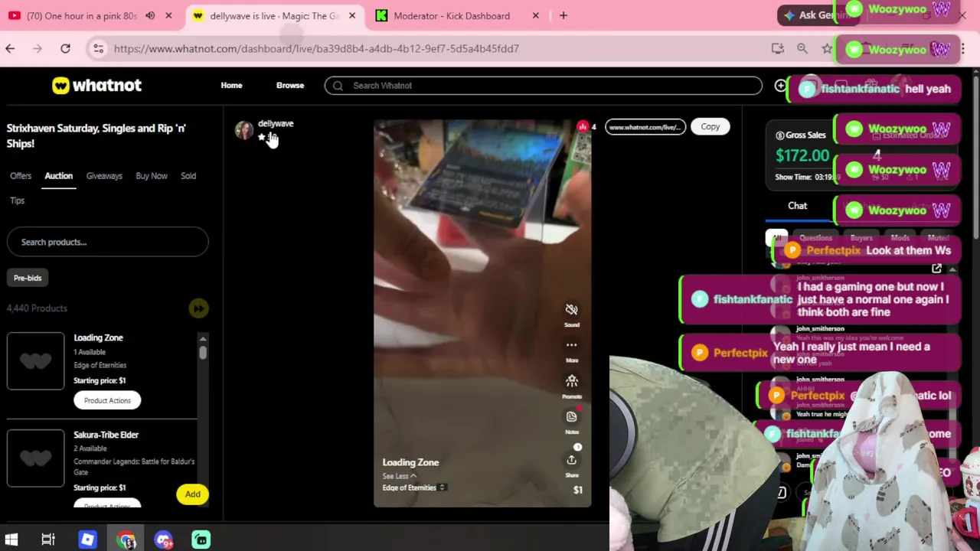Click the Share icon on the stream

(x=571, y=460)
